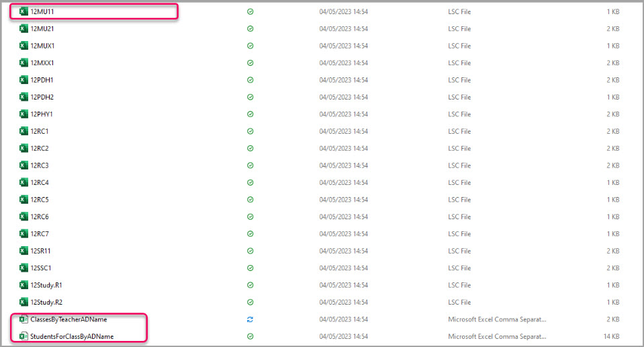Select the 12PDH1 file name
The image size is (644, 347).
pyautogui.click(x=42, y=80)
